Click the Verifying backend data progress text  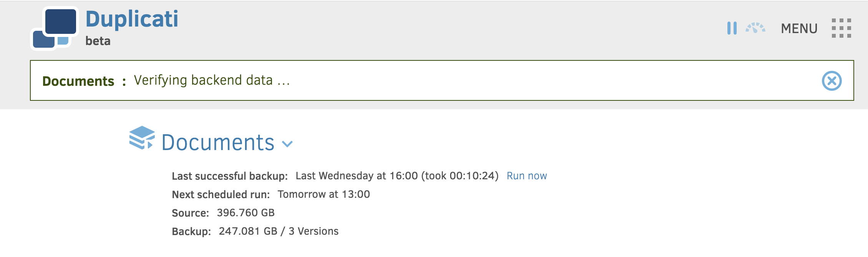[x=212, y=80]
